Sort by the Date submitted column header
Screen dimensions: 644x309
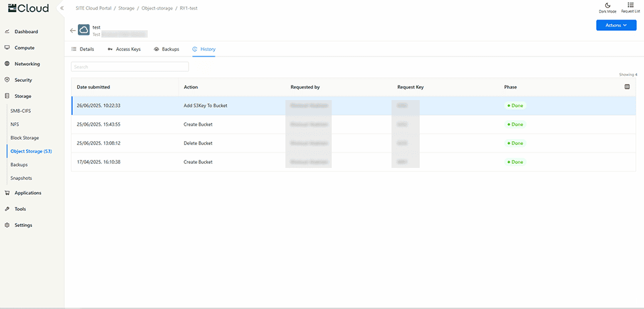click(x=93, y=87)
